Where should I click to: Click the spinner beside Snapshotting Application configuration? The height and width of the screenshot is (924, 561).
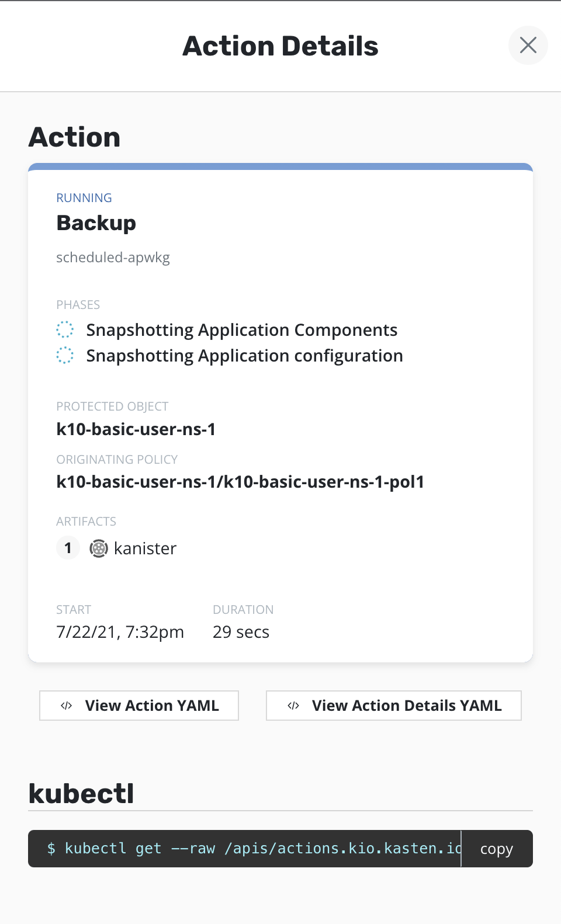(x=65, y=355)
